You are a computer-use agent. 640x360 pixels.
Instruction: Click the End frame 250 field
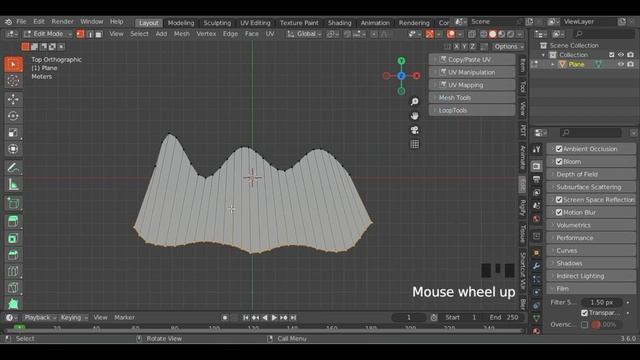[504, 318]
